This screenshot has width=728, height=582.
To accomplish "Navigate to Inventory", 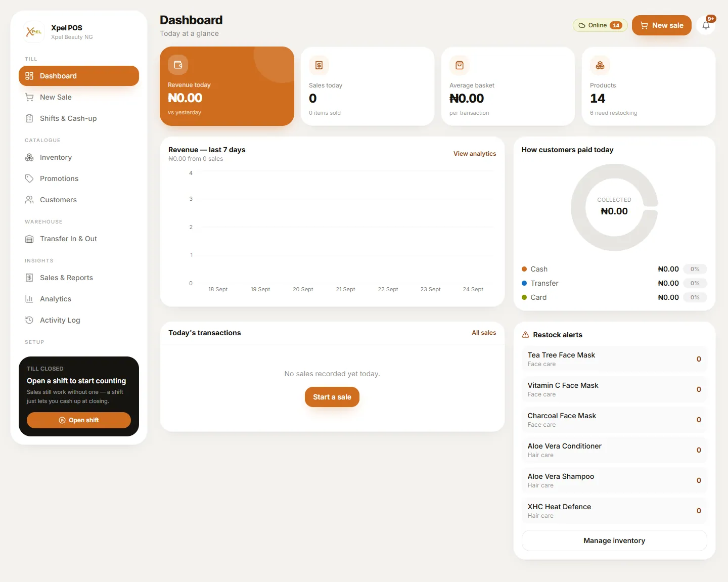I will coord(79,157).
